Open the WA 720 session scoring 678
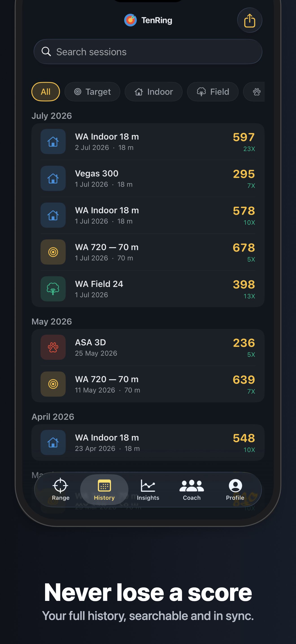The width and height of the screenshot is (296, 644). pyautogui.click(x=148, y=252)
